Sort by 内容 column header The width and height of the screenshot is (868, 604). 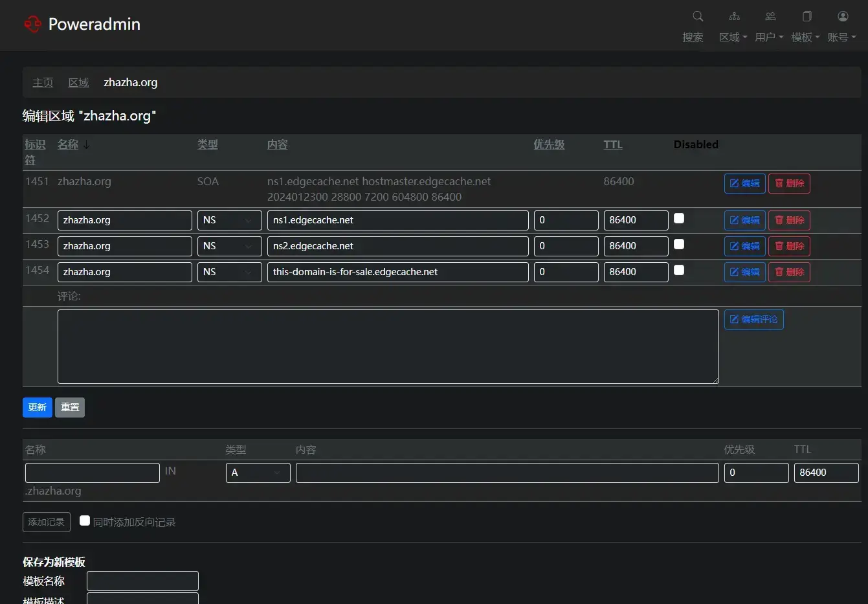point(278,144)
